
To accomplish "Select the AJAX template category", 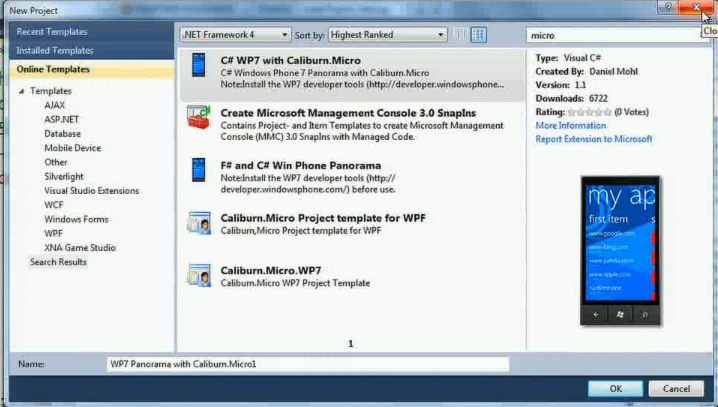I will [x=54, y=105].
